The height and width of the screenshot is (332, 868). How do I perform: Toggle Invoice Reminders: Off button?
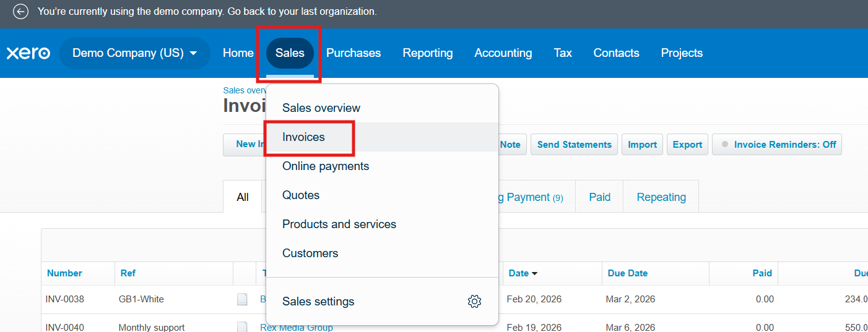coord(777,144)
